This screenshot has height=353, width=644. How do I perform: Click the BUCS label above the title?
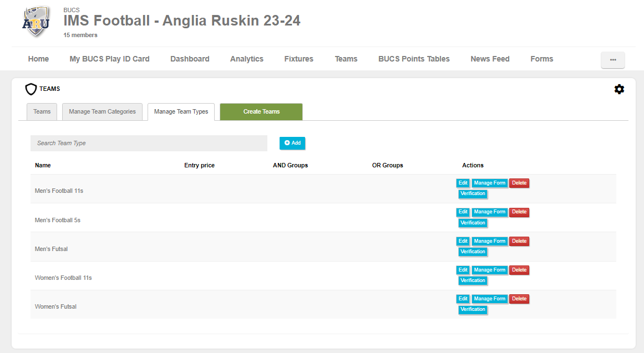coord(72,10)
